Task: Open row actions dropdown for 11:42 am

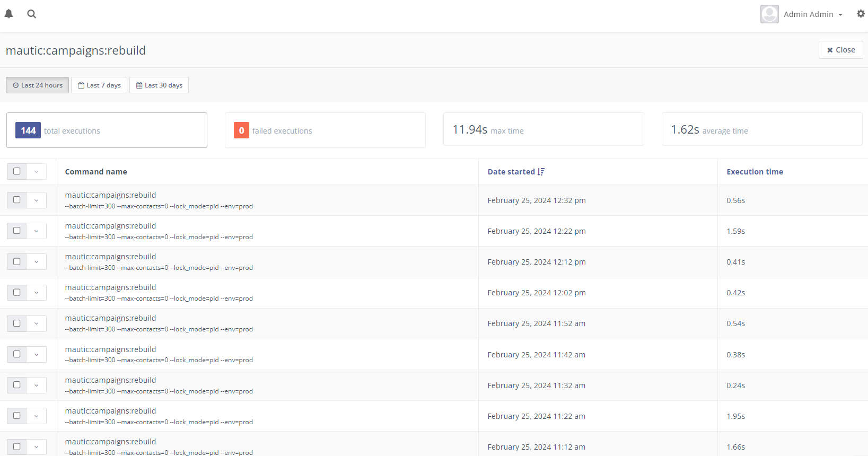Action: (x=37, y=354)
